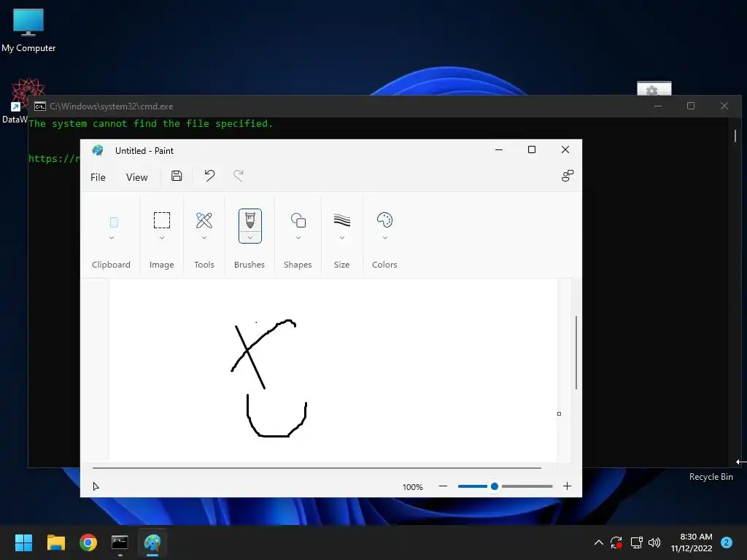
Task: Click the zoom slider handle
Action: 495,486
